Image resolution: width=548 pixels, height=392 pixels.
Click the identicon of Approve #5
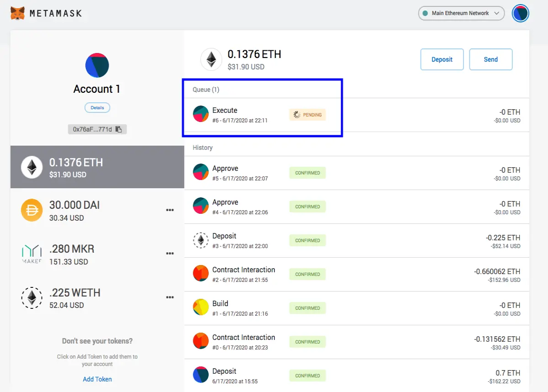(x=201, y=172)
